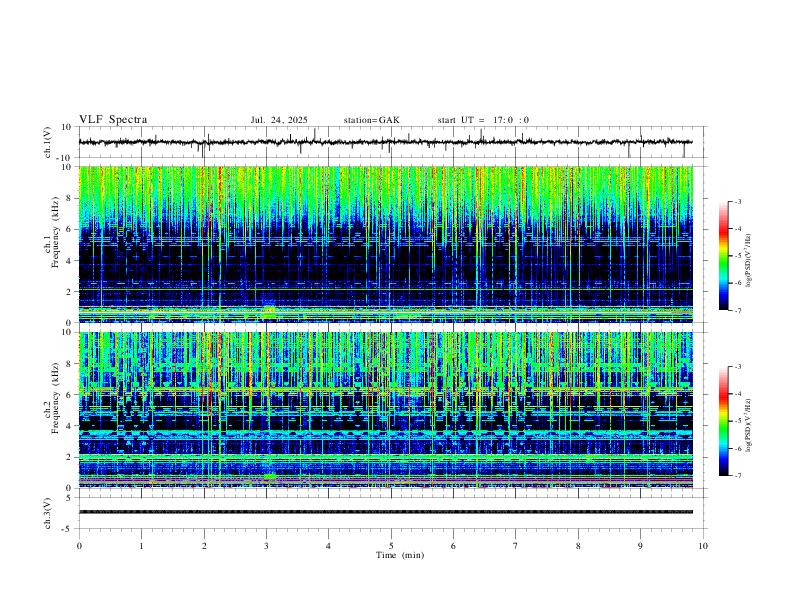Image resolution: width=792 pixels, height=612 pixels.
Task: Click the time axis tick label "2"
Action: point(204,546)
